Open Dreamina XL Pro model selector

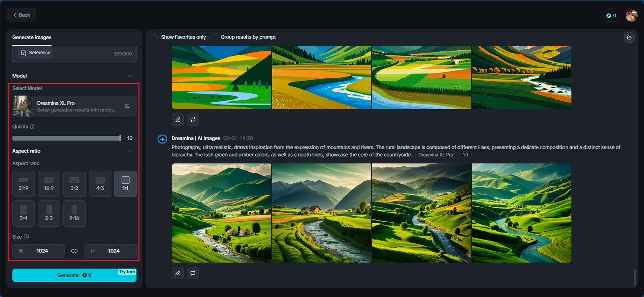(x=74, y=106)
